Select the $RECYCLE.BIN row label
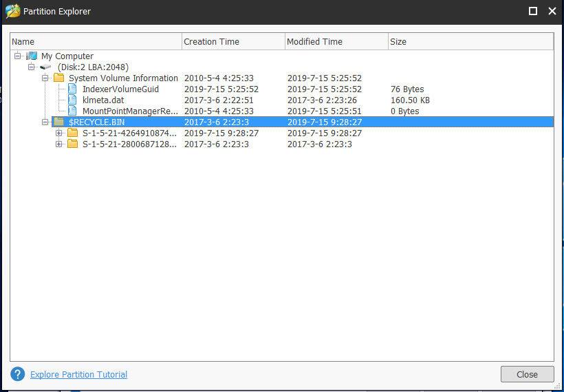The image size is (564, 392). click(97, 122)
